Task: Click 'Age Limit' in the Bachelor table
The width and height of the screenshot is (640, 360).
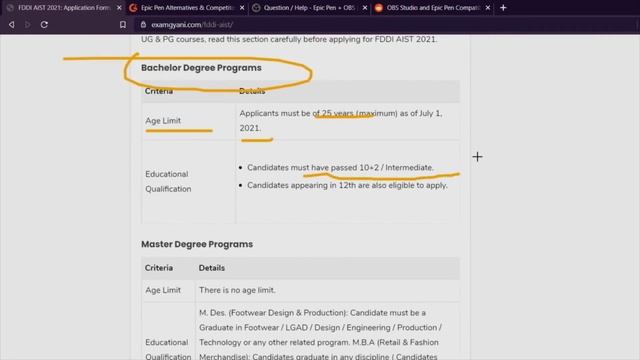Action: [163, 121]
